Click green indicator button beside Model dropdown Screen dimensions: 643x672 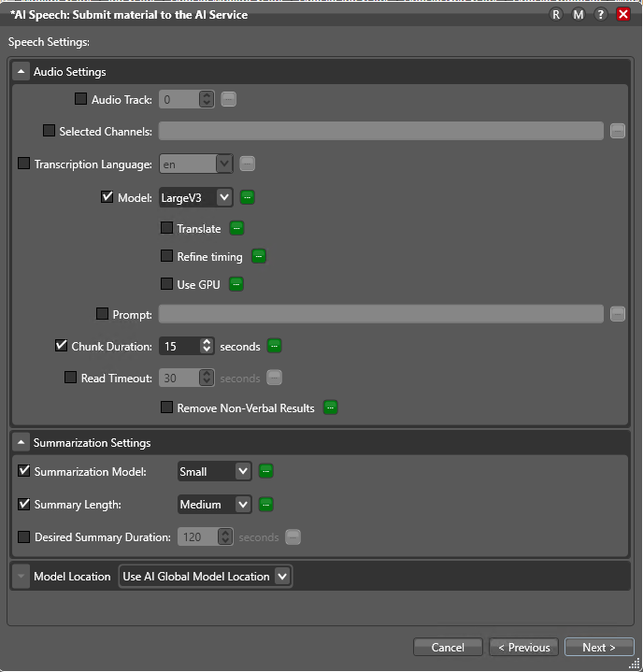pyautogui.click(x=248, y=197)
